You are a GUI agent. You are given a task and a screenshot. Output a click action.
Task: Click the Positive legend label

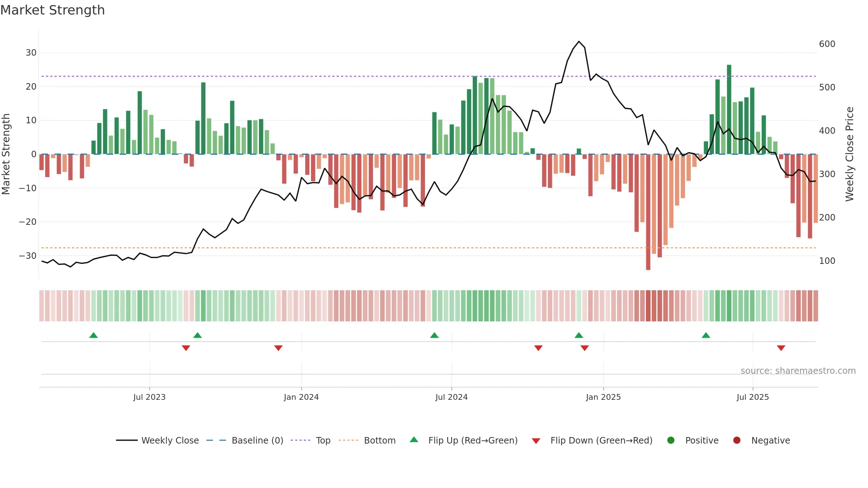(702, 440)
